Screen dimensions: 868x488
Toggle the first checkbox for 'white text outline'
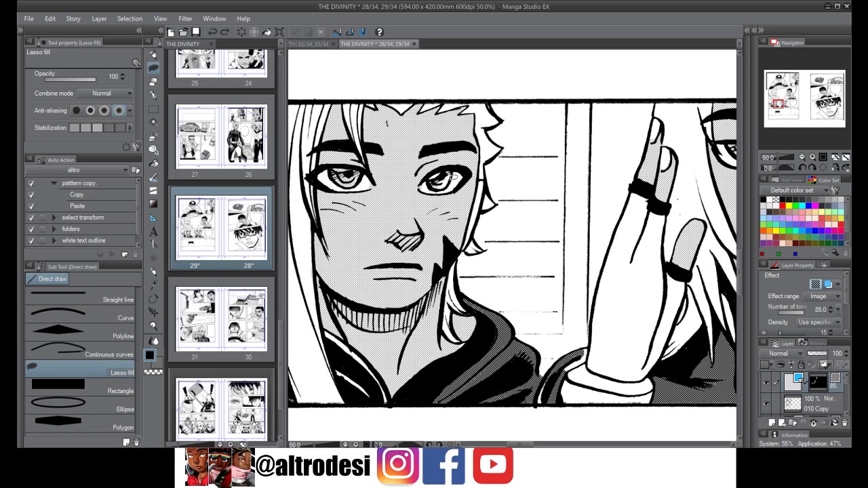pyautogui.click(x=31, y=241)
